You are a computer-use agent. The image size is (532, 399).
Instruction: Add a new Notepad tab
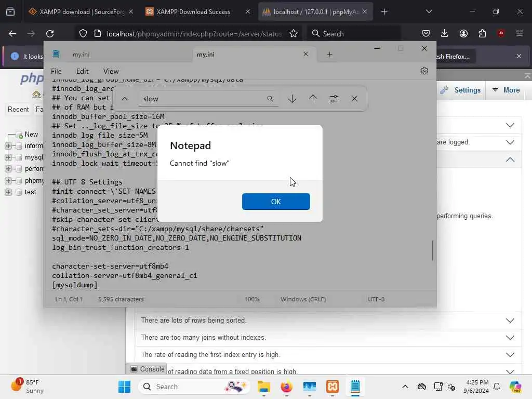click(x=329, y=54)
